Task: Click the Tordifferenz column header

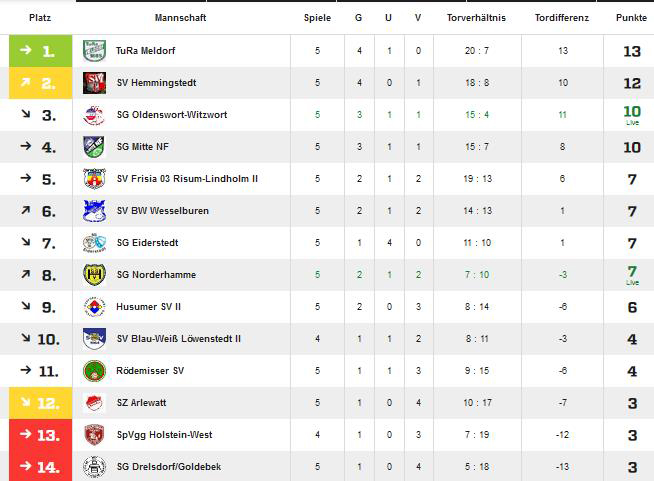Action: tap(562, 18)
